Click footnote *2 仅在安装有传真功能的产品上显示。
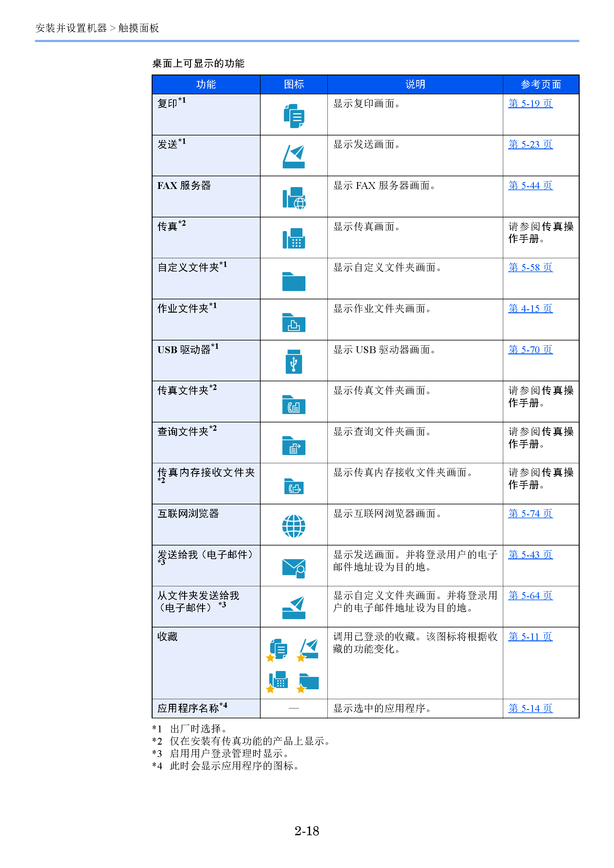614x868 pixels. coord(241,741)
